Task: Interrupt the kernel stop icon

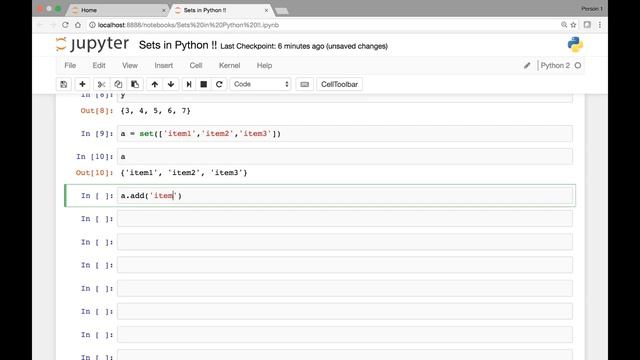Action: pos(203,84)
